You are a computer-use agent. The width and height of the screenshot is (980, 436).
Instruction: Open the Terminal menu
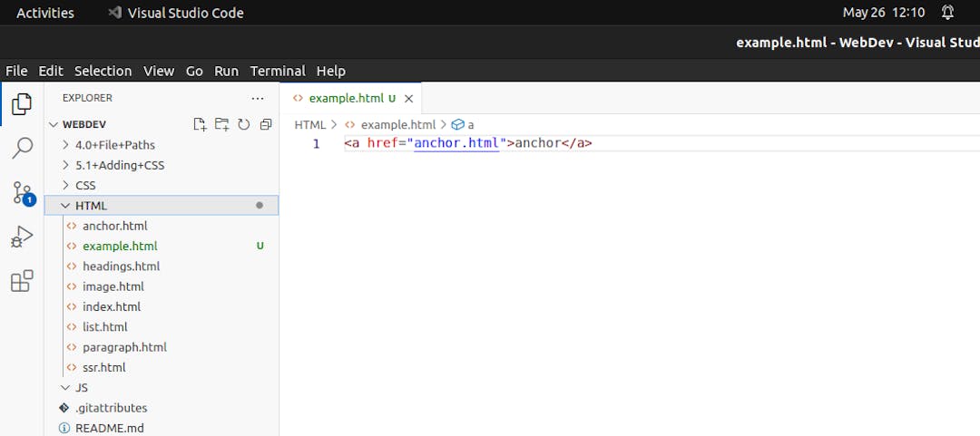[x=278, y=71]
